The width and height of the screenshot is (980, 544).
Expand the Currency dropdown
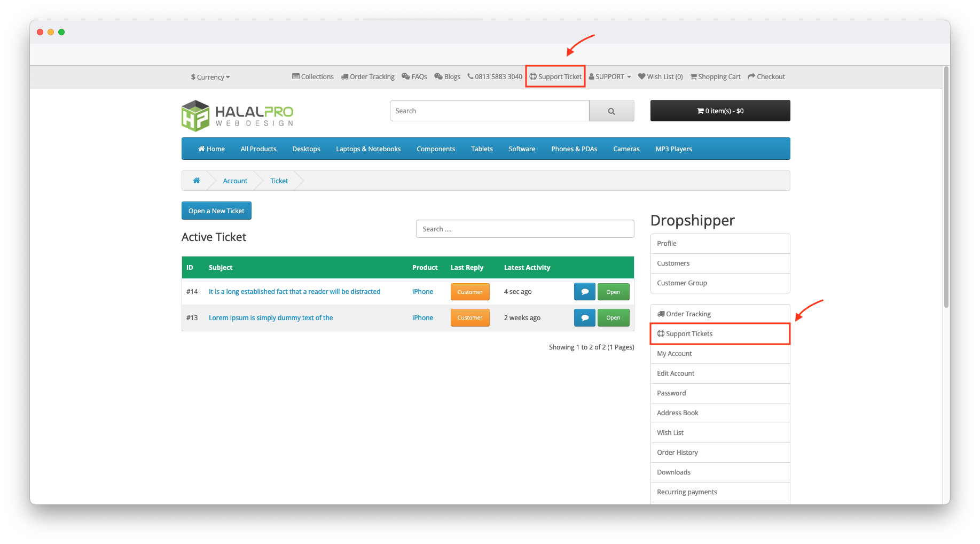click(x=210, y=77)
